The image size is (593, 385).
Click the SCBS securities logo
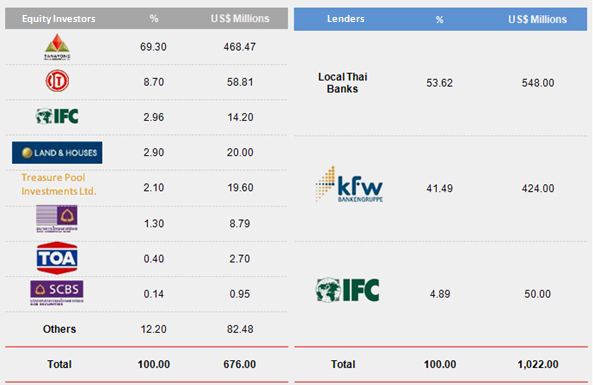(x=57, y=293)
